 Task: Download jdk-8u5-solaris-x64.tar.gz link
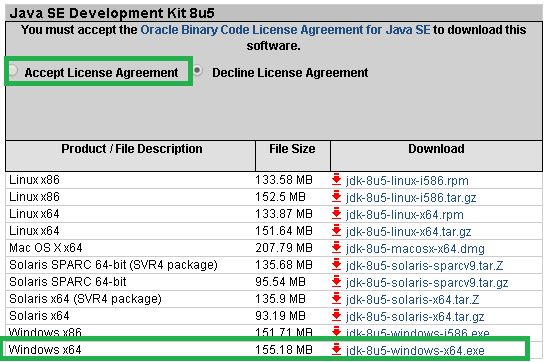pos(415,317)
